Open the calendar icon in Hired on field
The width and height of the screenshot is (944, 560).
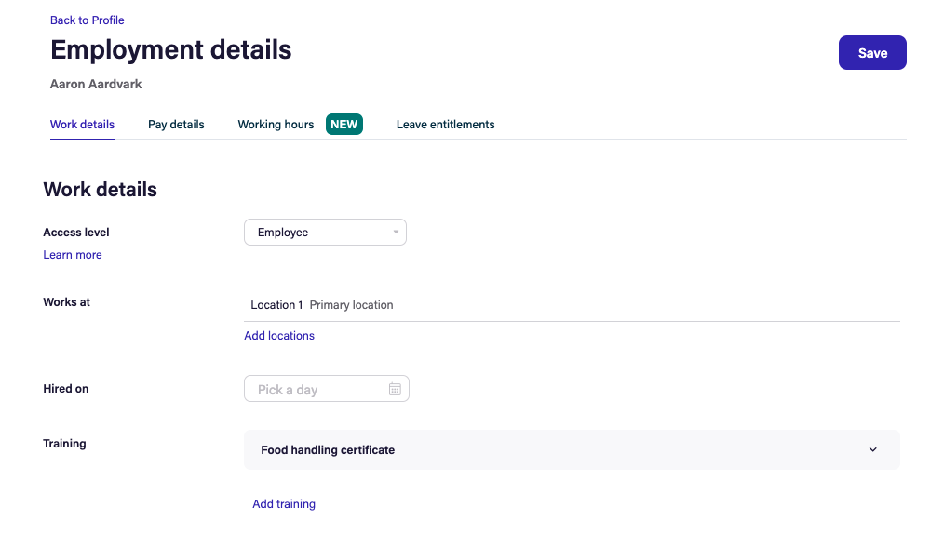(x=395, y=389)
